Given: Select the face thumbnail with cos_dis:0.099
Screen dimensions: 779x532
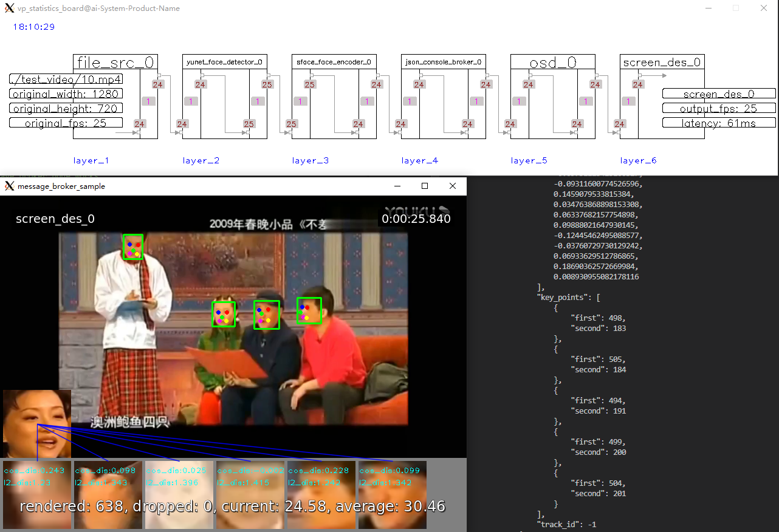Looking at the screenshot, I should pos(392,495).
